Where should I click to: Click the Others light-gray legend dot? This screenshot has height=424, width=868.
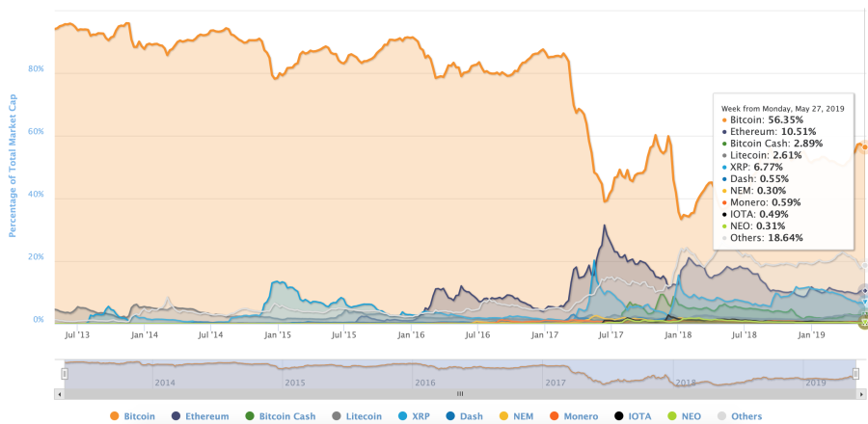[721, 416]
